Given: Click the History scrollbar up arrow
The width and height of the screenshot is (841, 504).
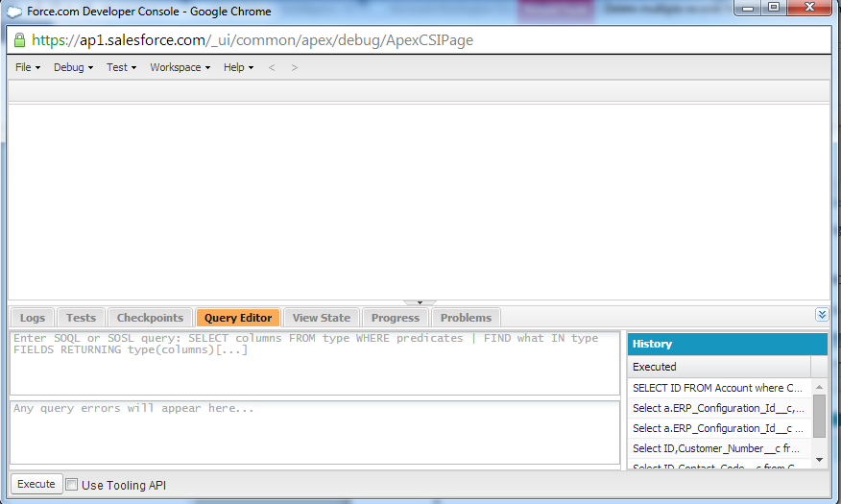Looking at the screenshot, I should point(819,387).
